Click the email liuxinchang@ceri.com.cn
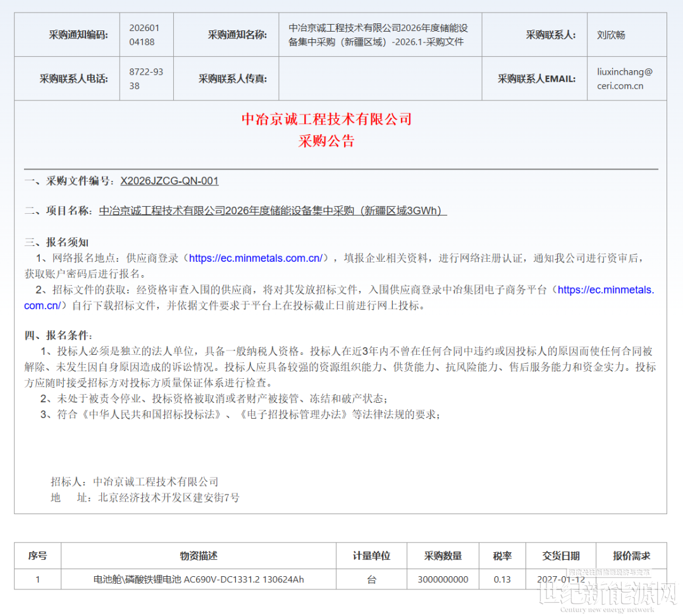 pos(624,78)
